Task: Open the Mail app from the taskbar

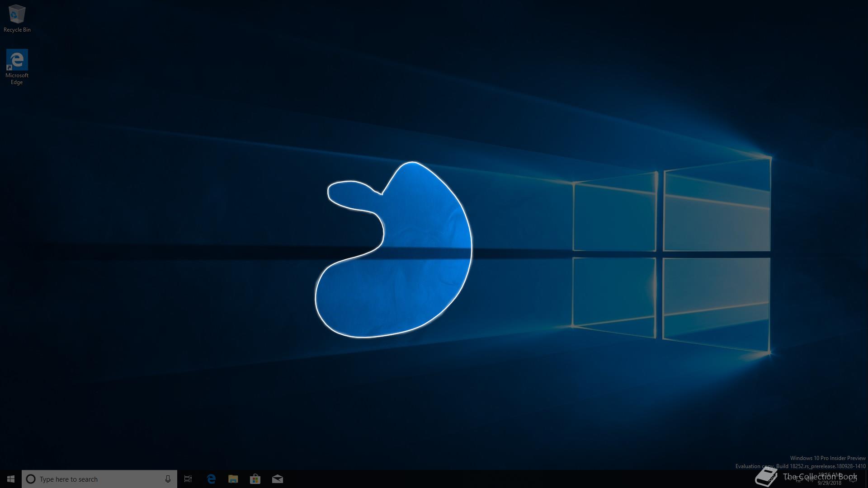Action: point(278,479)
